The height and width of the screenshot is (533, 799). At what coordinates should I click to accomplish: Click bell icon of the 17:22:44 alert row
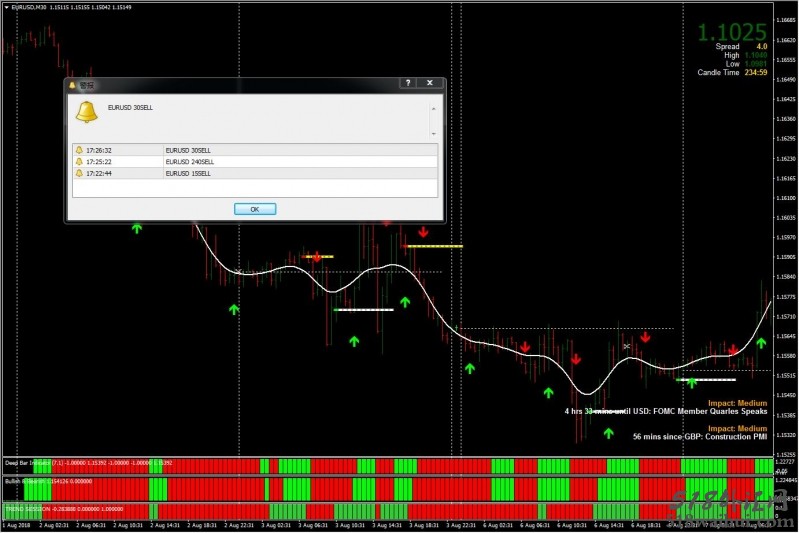click(79, 173)
